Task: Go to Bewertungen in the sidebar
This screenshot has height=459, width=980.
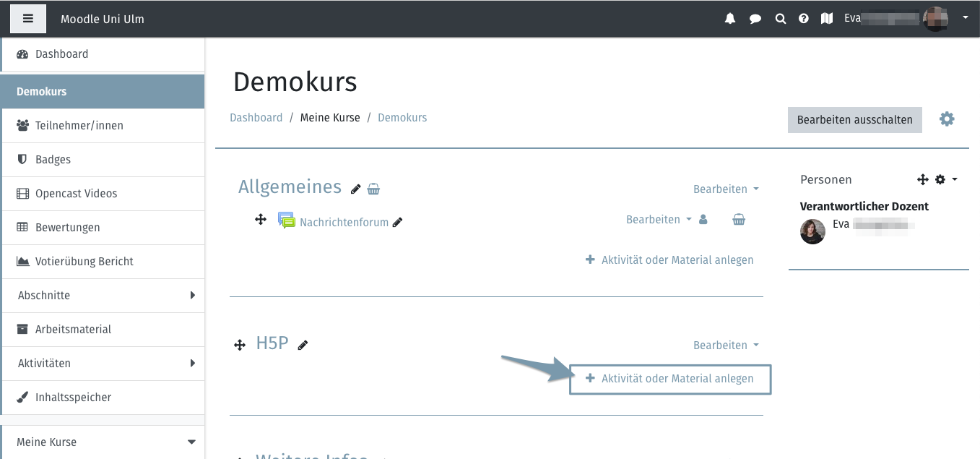Action: click(68, 228)
